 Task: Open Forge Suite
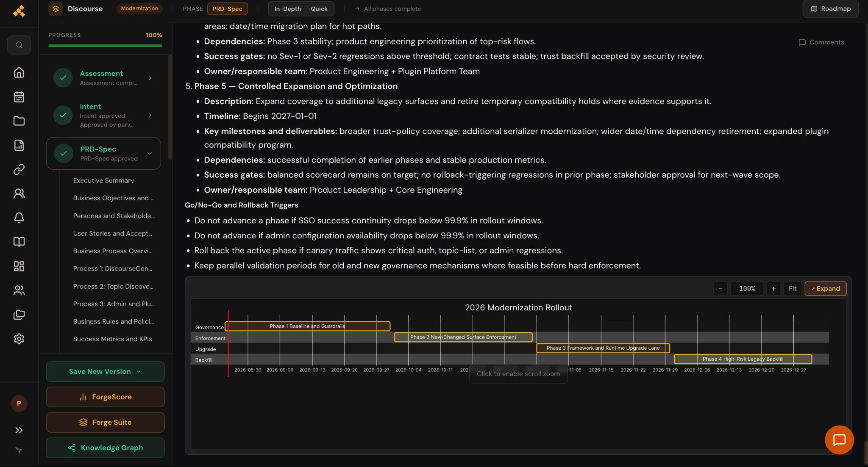(105, 422)
